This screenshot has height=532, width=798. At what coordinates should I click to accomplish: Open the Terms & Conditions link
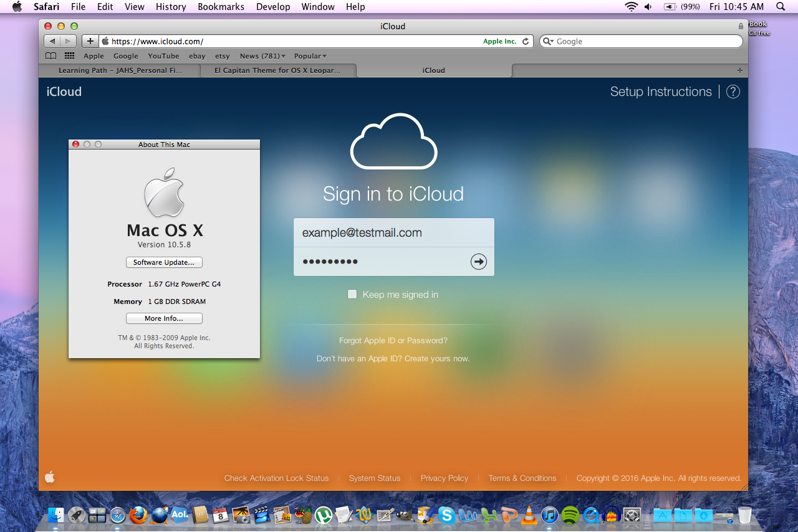click(522, 478)
